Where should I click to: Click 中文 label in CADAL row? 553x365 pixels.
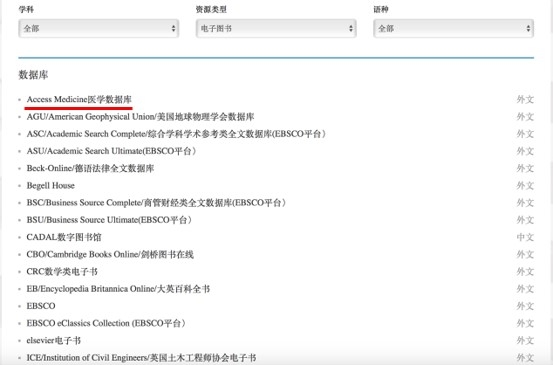(x=525, y=237)
